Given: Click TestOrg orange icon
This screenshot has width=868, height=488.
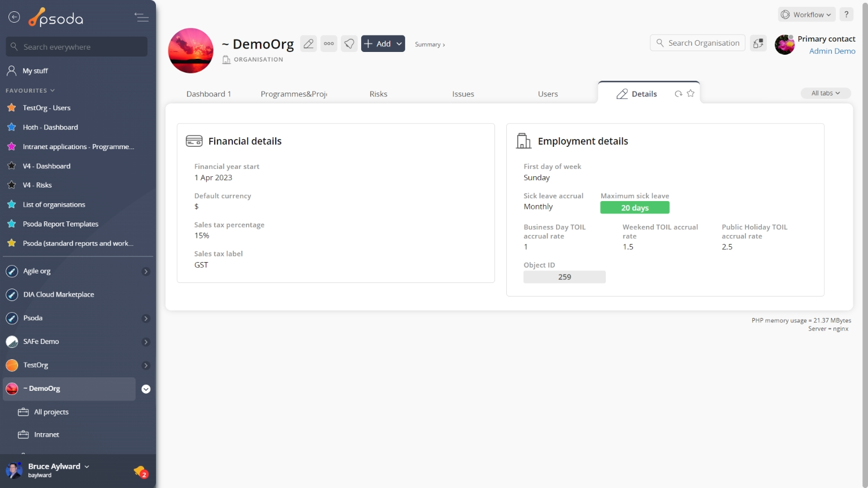Looking at the screenshot, I should point(12,365).
